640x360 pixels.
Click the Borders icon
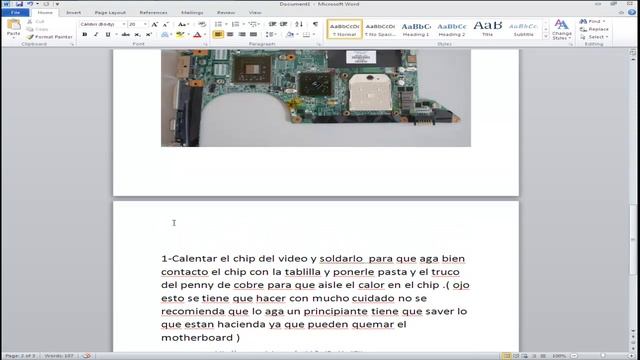(x=307, y=35)
